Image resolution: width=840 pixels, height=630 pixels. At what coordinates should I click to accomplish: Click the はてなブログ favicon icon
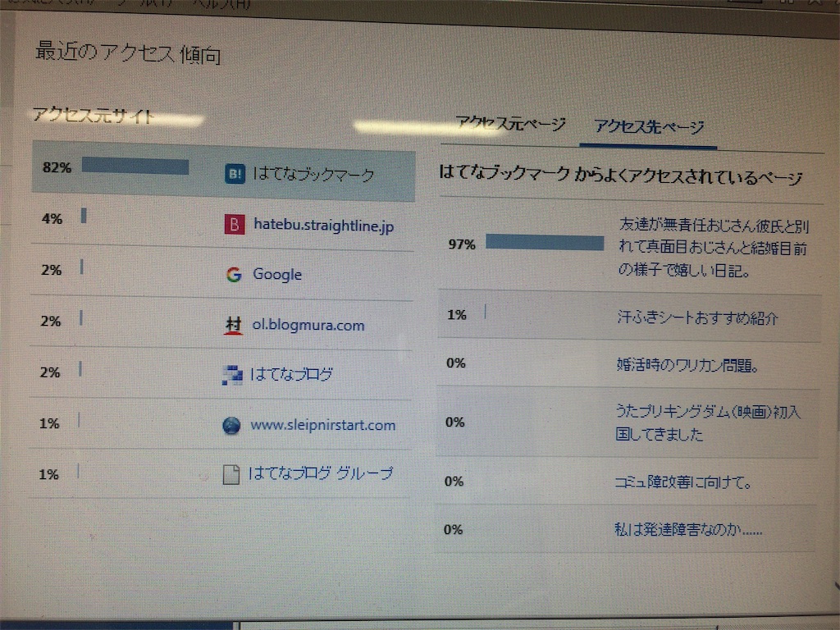232,374
